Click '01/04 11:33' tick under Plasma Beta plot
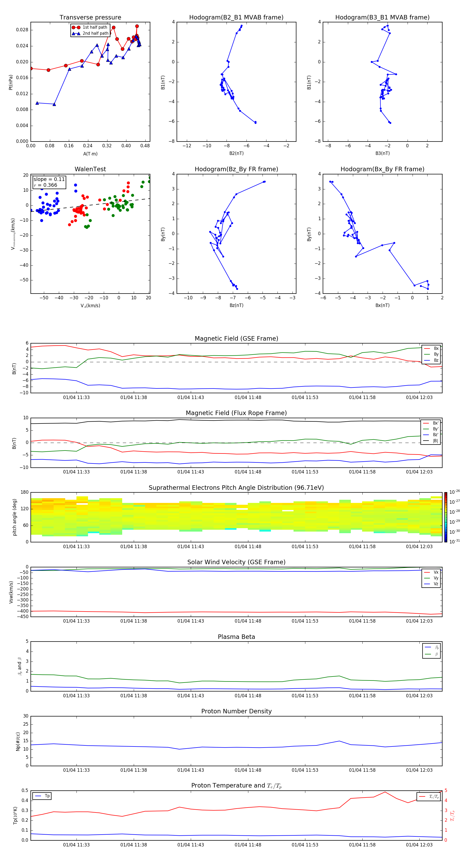Viewport: 473px width, 868px height. [x=76, y=696]
